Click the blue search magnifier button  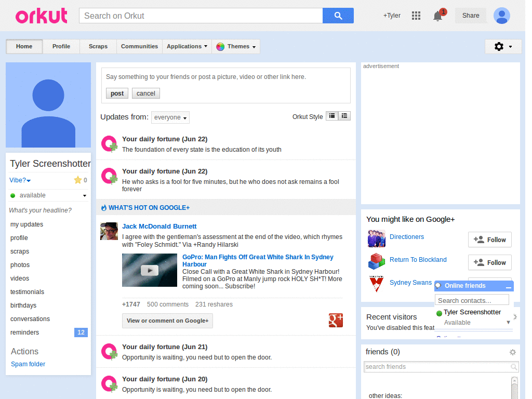[x=338, y=16]
